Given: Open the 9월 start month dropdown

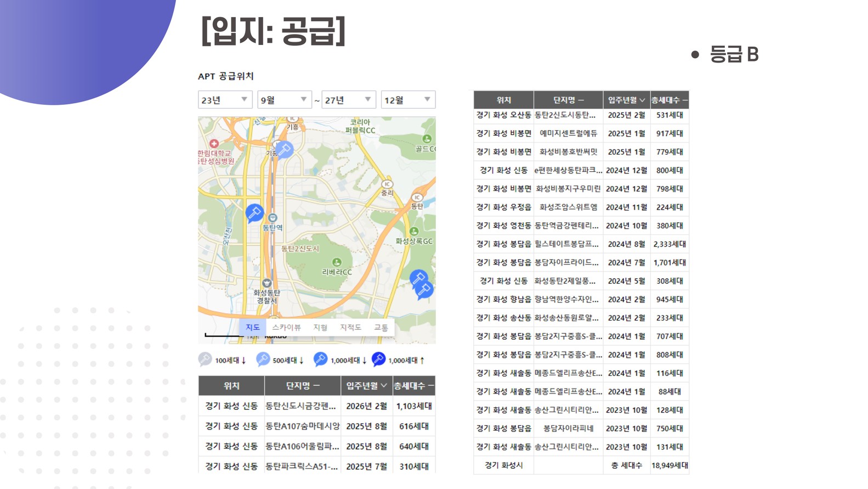Looking at the screenshot, I should pyautogui.click(x=284, y=100).
